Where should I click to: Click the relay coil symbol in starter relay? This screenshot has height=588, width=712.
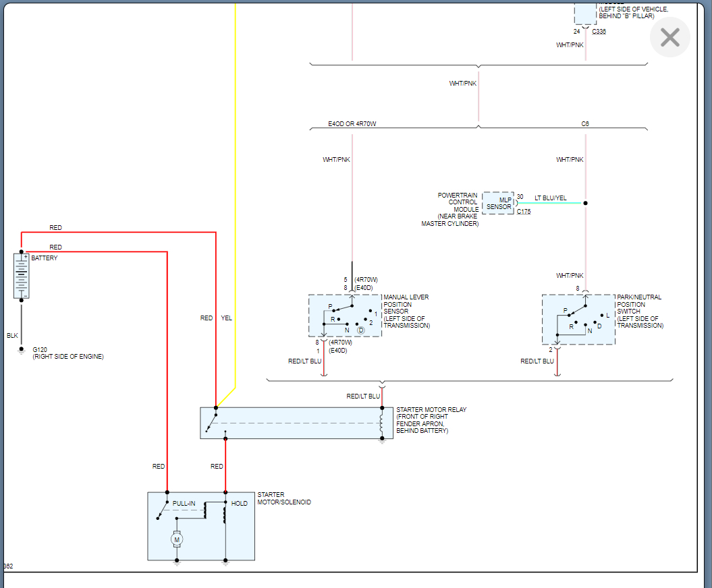click(x=382, y=423)
